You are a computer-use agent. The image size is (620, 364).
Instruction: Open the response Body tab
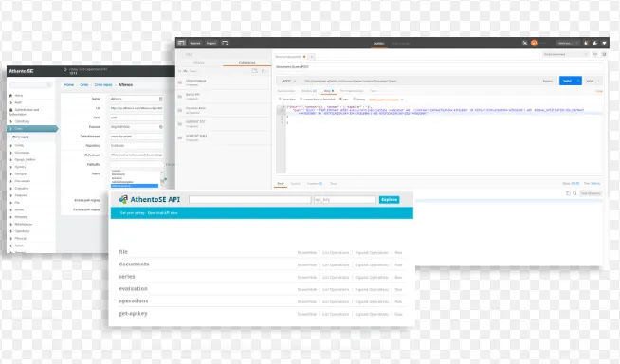281,184
